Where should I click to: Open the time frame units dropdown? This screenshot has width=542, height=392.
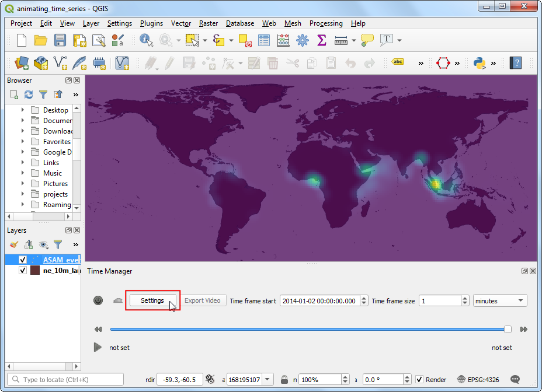(499, 300)
